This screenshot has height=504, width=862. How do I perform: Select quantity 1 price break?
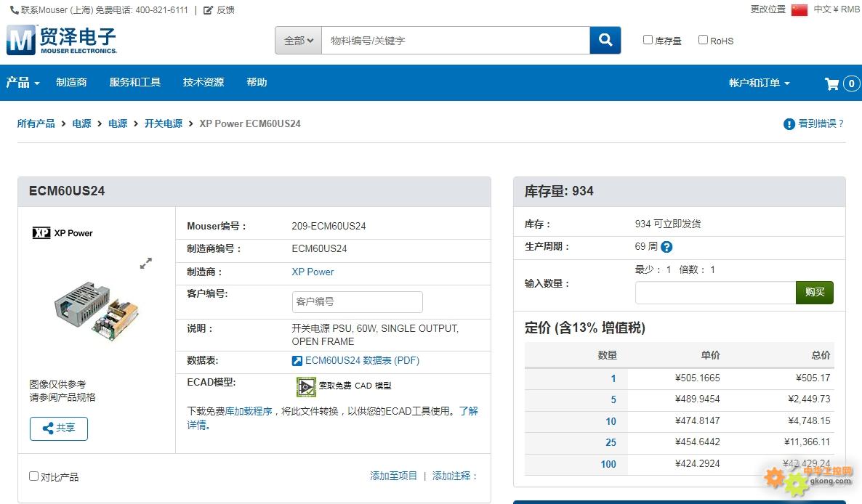[613, 379]
